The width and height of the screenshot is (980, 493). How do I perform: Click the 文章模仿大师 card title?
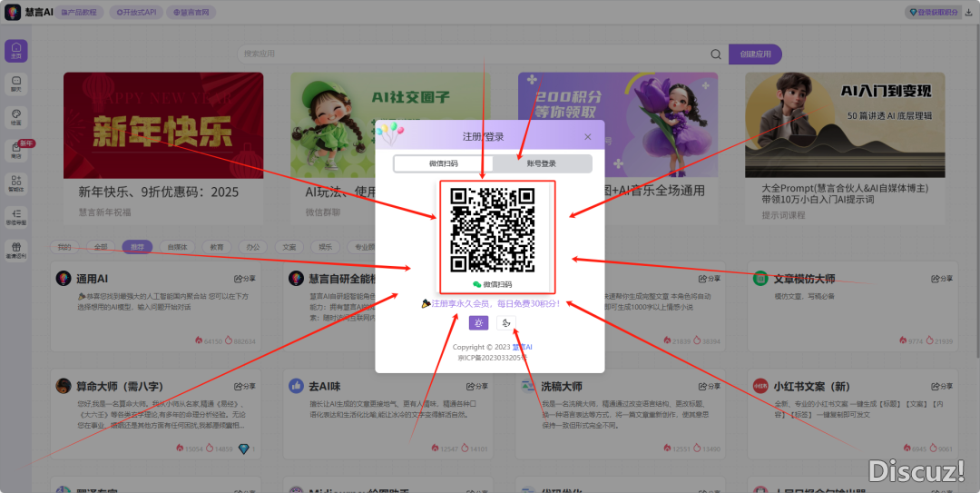(804, 279)
